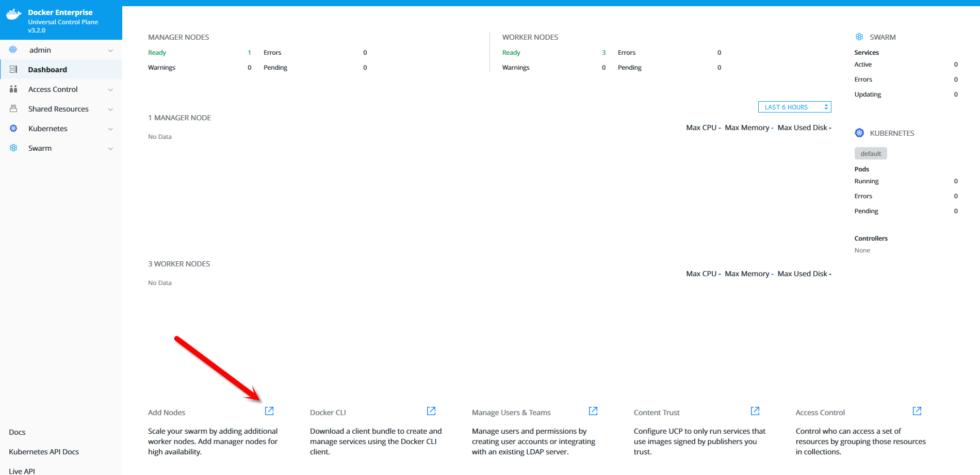Click the Content Trust card title
Viewport: 980px width, 475px height.
click(x=657, y=413)
